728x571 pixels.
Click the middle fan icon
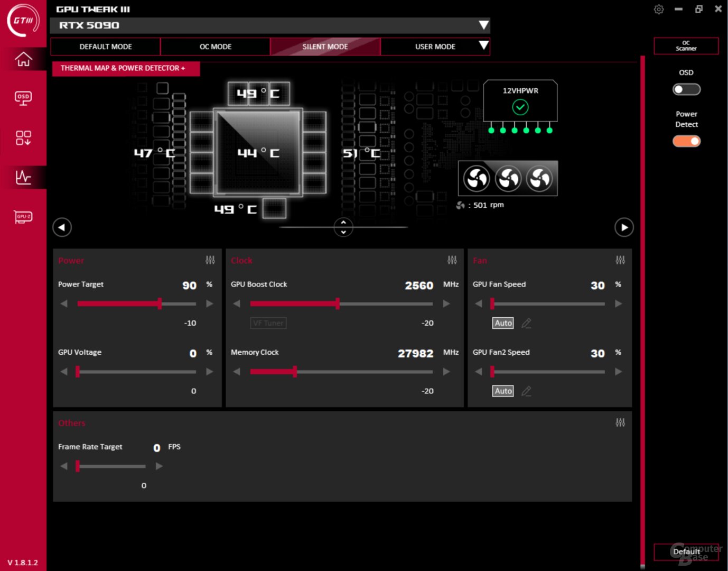tap(508, 179)
